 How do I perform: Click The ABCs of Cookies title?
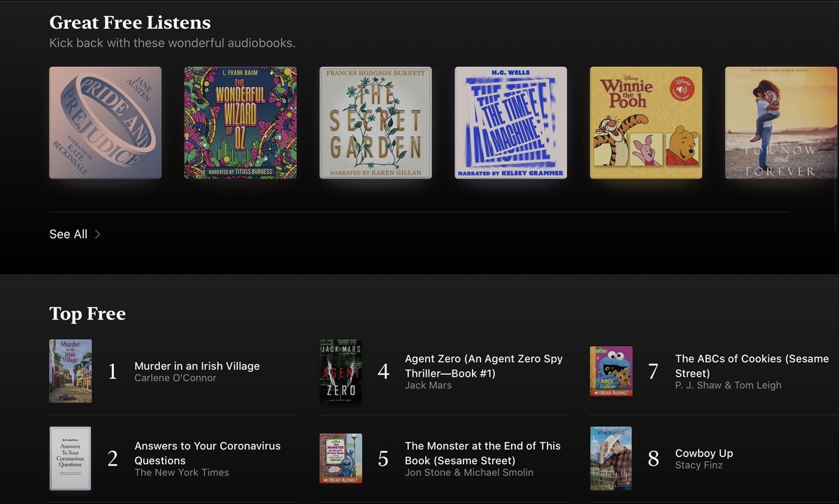click(x=752, y=366)
